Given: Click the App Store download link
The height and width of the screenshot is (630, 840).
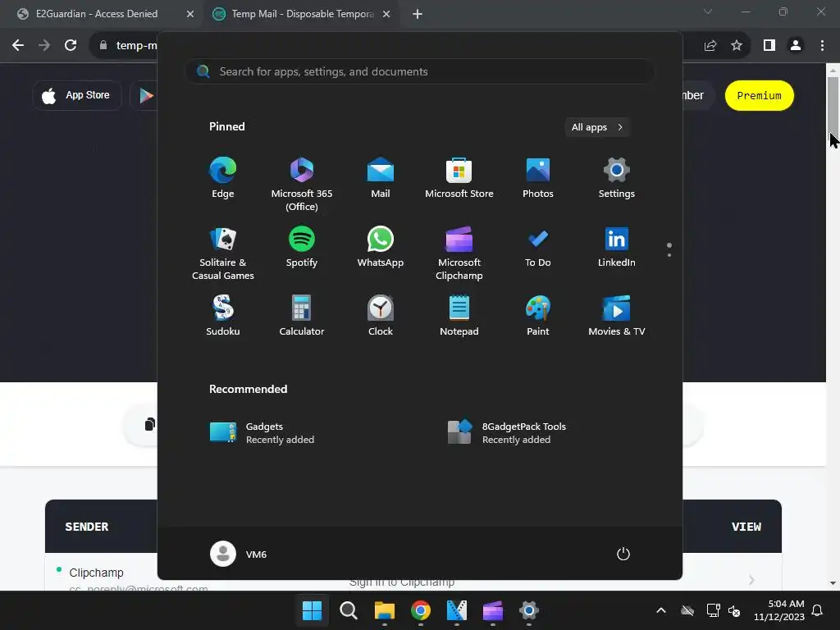Looking at the screenshot, I should coord(76,96).
